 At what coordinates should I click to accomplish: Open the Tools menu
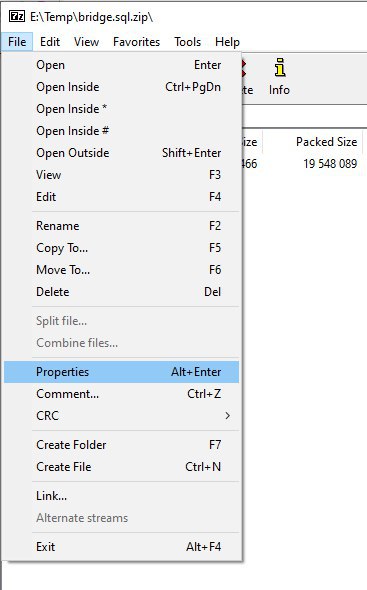coord(187,42)
